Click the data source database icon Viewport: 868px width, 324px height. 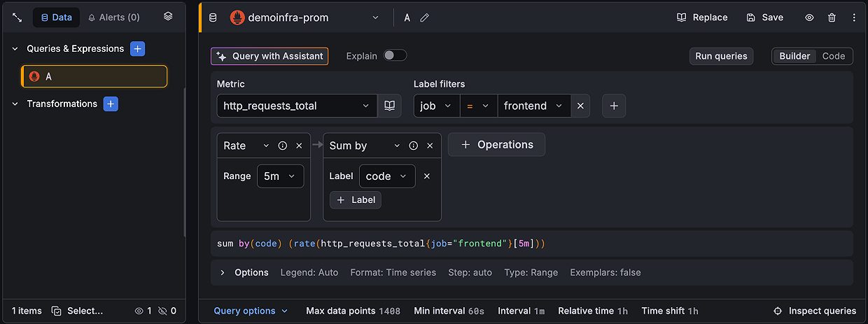pyautogui.click(x=213, y=17)
